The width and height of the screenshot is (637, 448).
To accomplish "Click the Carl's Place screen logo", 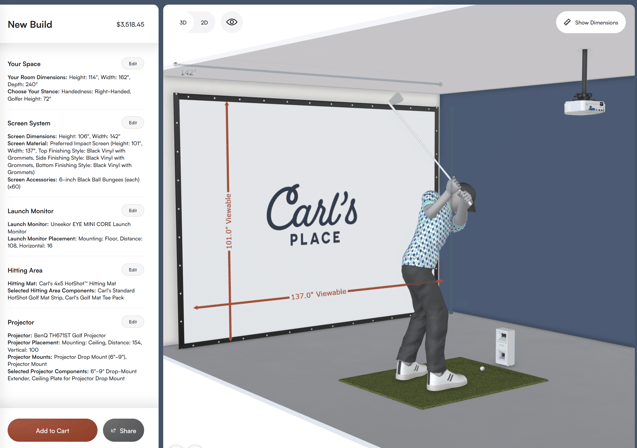I will tap(312, 215).
